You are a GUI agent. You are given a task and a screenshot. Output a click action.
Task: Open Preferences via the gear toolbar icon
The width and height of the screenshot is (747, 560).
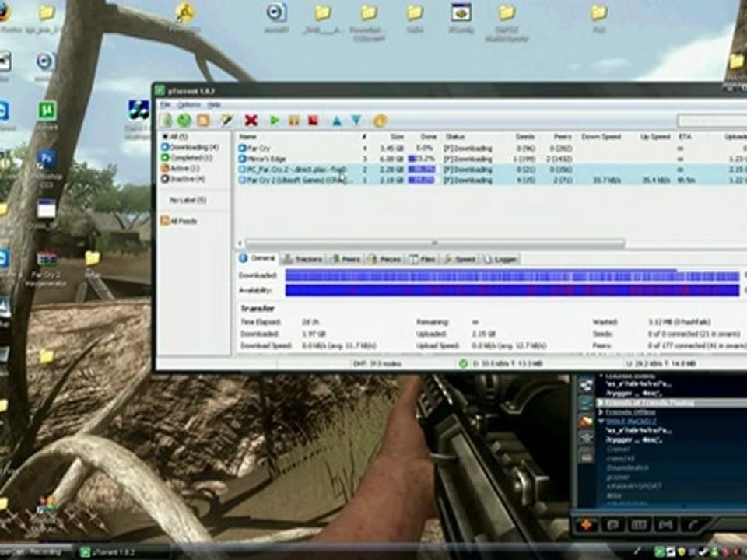380,121
